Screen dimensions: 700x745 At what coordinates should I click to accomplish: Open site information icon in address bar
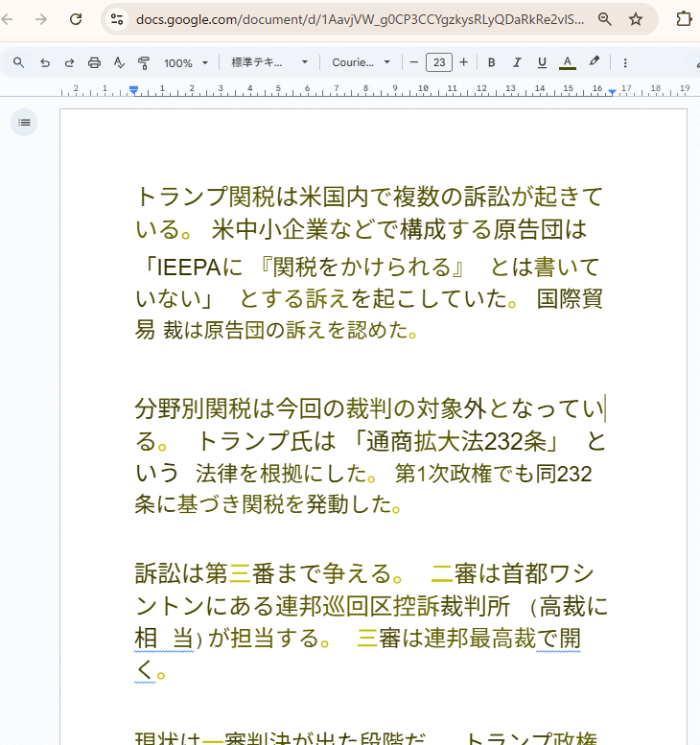coord(117,19)
